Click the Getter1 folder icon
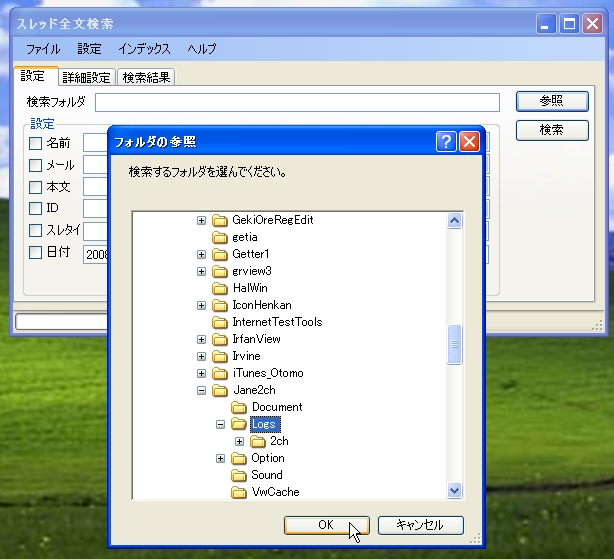 pyautogui.click(x=220, y=254)
